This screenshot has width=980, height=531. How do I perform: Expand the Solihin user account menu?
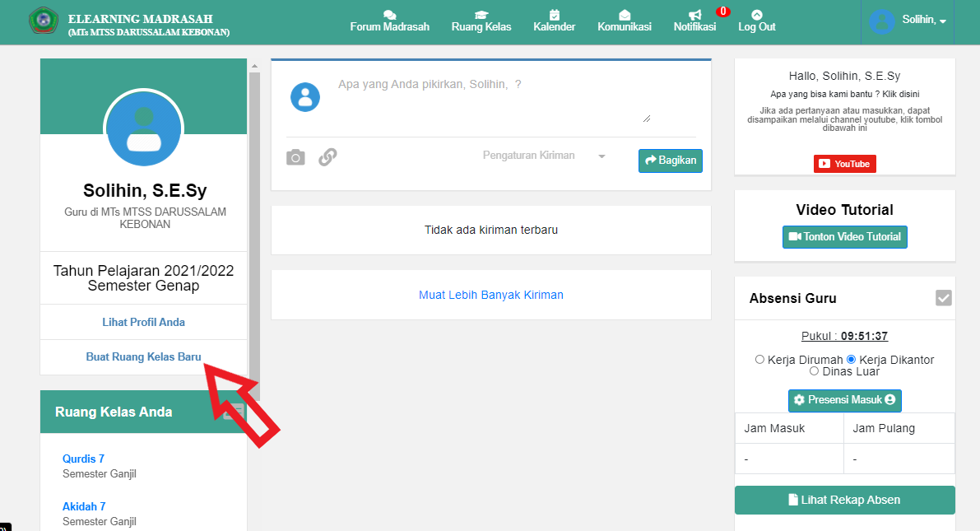tap(908, 21)
